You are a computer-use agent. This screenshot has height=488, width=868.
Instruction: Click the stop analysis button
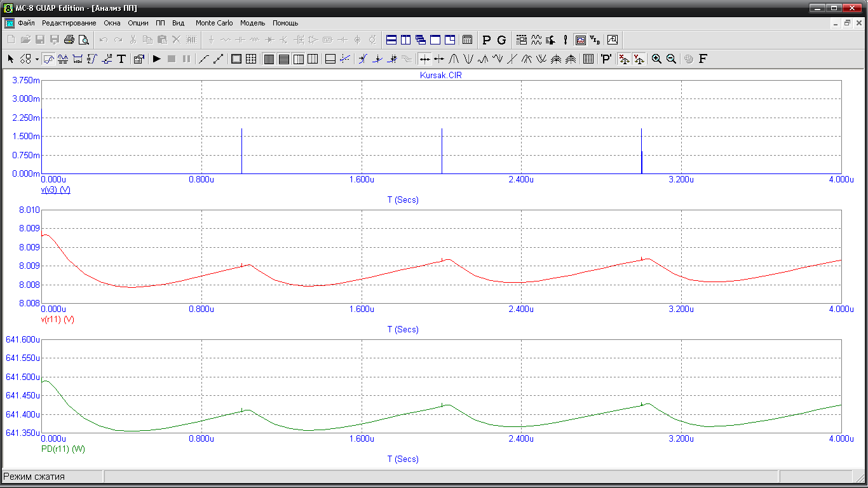coord(171,58)
